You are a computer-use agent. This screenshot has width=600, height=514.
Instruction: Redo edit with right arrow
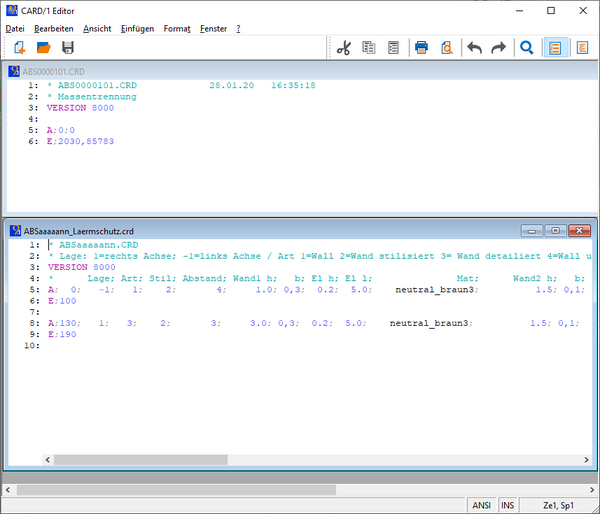pyautogui.click(x=499, y=48)
